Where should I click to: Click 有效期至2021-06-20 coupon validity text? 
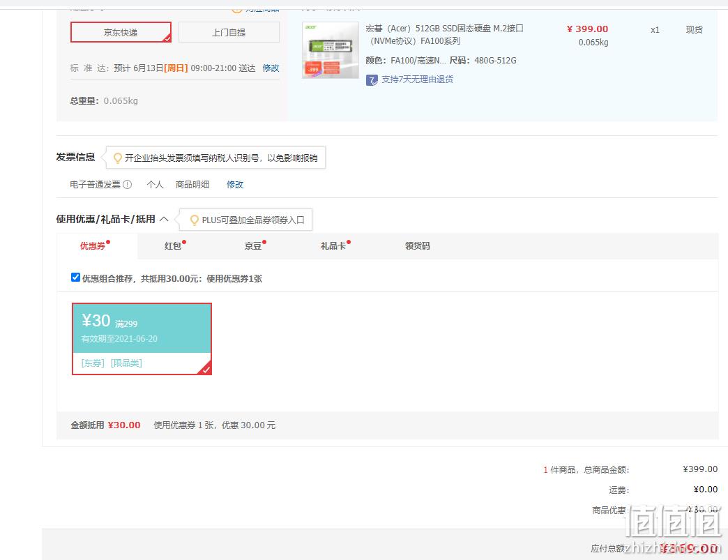119,338
